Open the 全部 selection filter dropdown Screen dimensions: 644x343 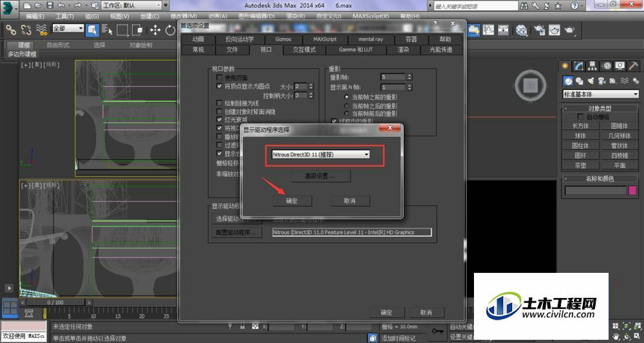coord(68,28)
